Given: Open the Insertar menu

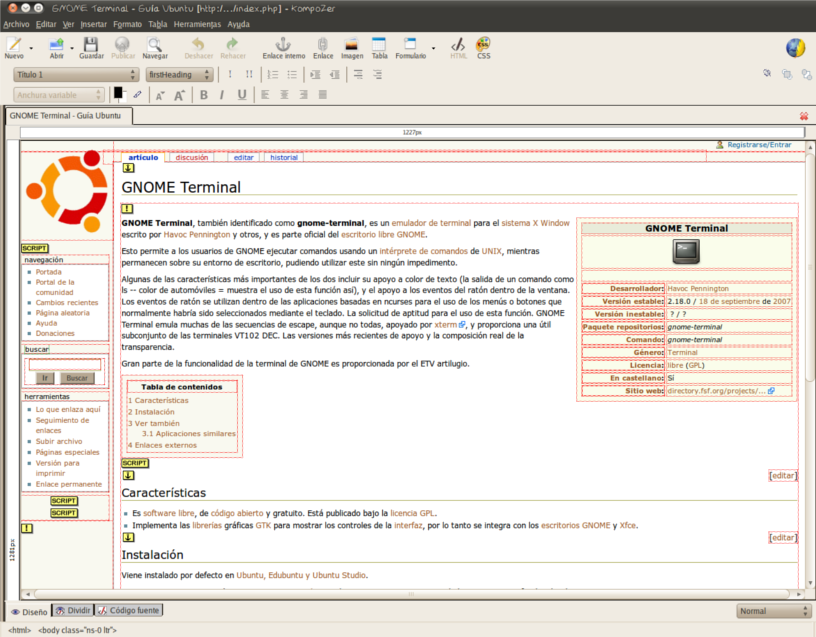Looking at the screenshot, I should tap(93, 23).
